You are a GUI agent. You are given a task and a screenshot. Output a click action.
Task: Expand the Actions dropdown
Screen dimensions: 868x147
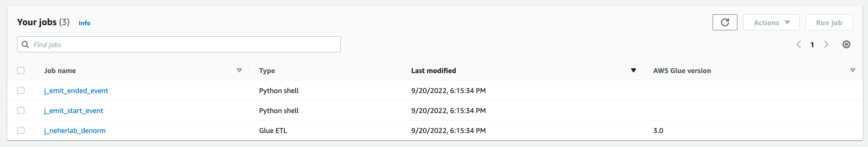(771, 22)
